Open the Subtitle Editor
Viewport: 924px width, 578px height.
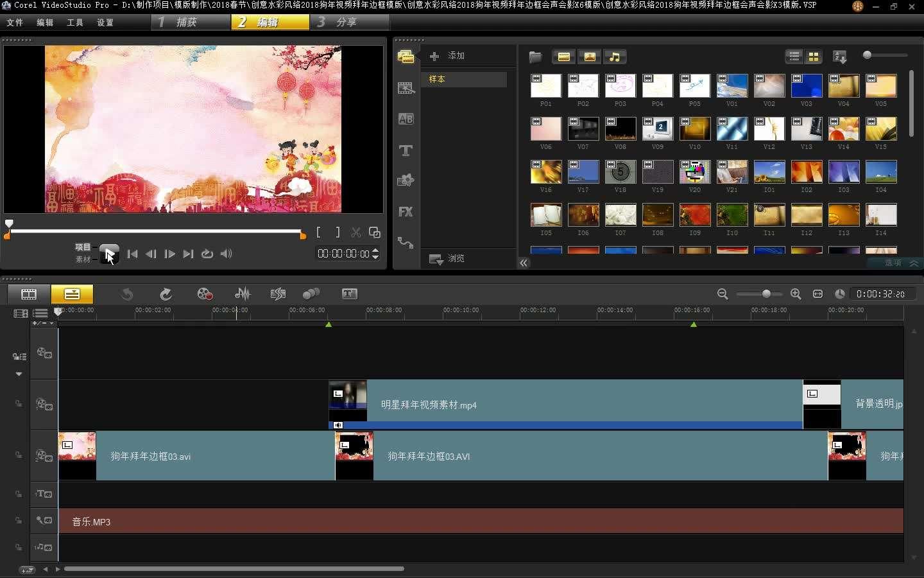(350, 293)
